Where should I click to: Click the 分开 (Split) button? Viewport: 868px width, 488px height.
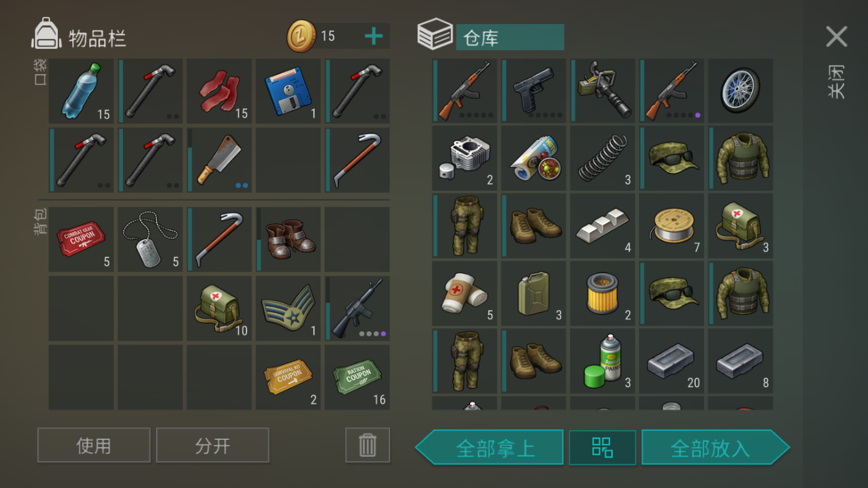[x=213, y=445]
